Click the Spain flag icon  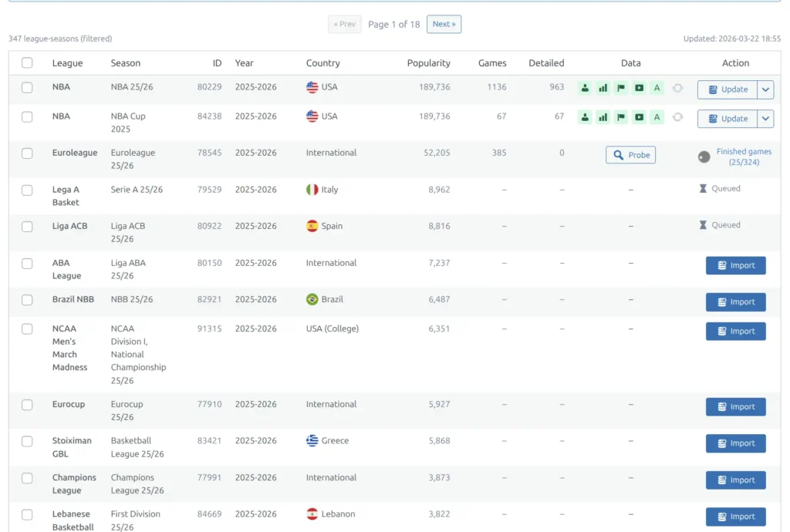[312, 226]
